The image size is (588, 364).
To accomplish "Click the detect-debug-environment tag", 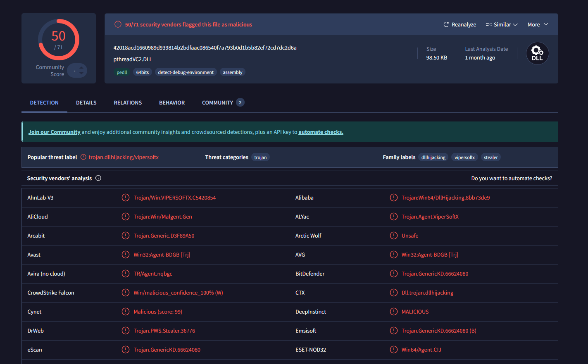I will click(186, 72).
